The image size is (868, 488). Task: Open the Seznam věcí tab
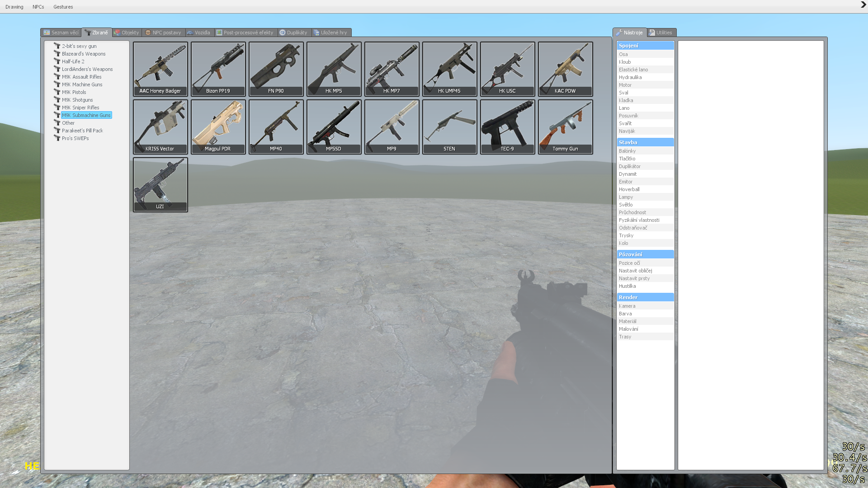(x=61, y=33)
